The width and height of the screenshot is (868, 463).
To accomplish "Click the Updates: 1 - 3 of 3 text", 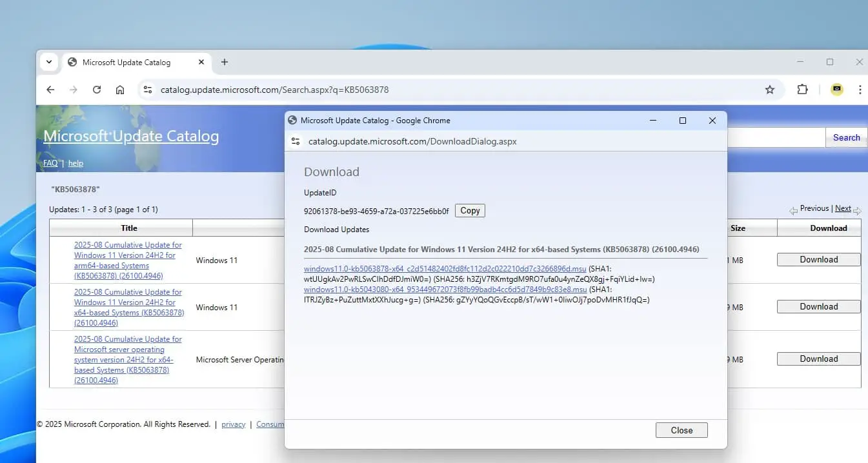I will (x=103, y=210).
